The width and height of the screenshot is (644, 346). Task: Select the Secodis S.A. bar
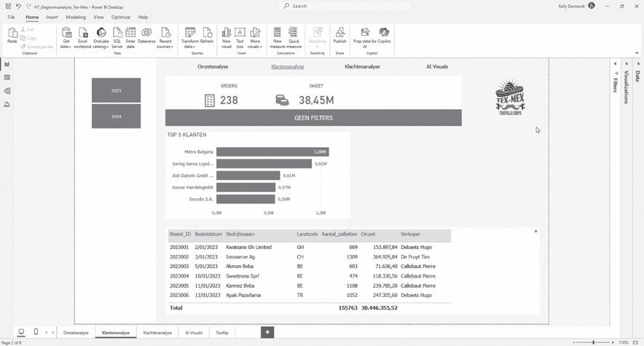coord(246,199)
